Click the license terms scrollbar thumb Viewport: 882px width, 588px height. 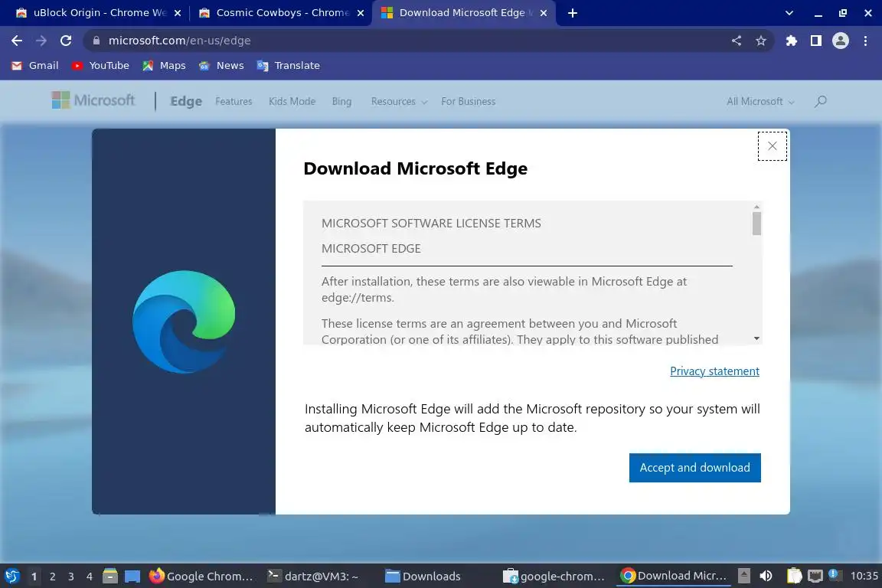pos(756,224)
